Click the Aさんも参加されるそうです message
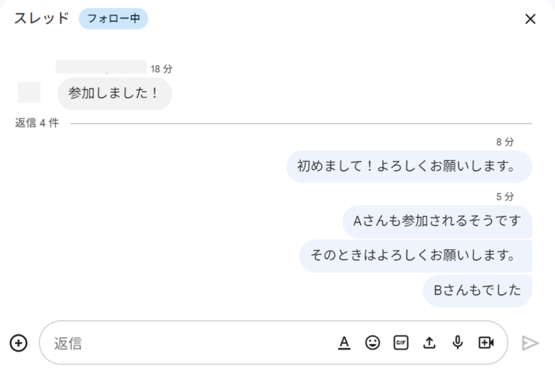 tap(437, 221)
